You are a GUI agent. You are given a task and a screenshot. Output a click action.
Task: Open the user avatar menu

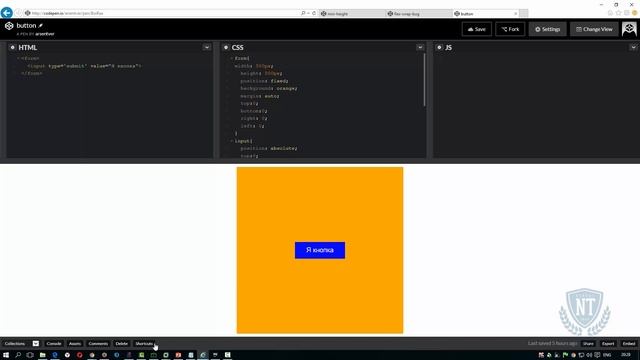(629, 29)
